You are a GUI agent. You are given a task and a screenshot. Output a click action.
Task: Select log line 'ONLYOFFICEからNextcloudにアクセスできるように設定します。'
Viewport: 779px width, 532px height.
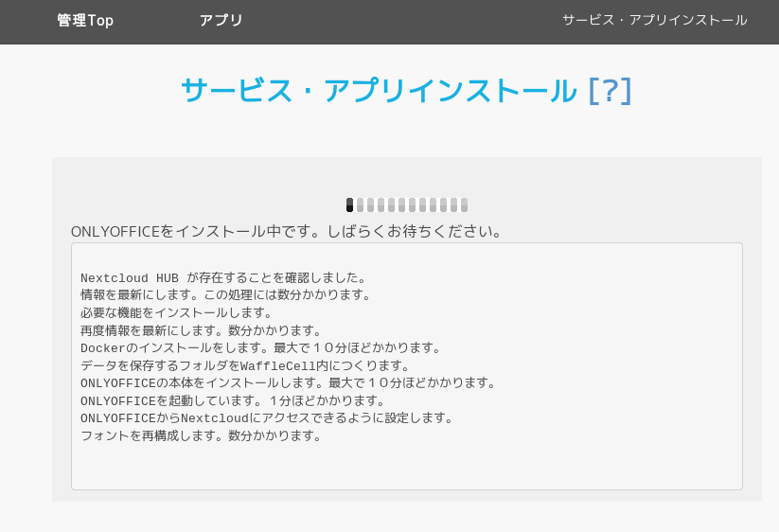pos(267,418)
